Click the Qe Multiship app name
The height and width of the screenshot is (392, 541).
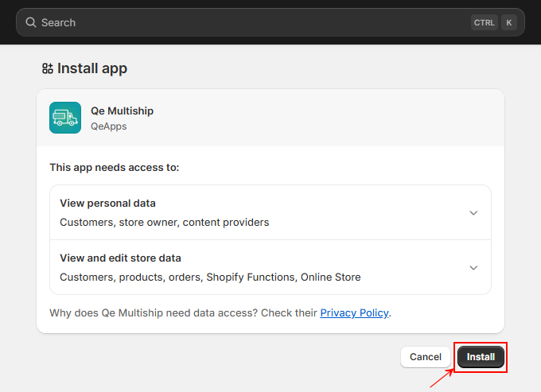(123, 111)
